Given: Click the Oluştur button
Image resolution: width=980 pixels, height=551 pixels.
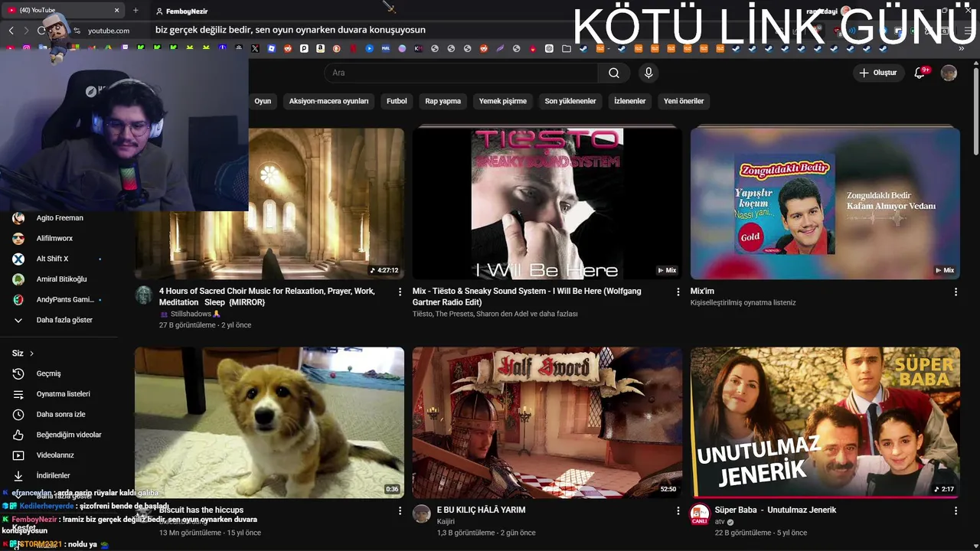Looking at the screenshot, I should 877,73.
